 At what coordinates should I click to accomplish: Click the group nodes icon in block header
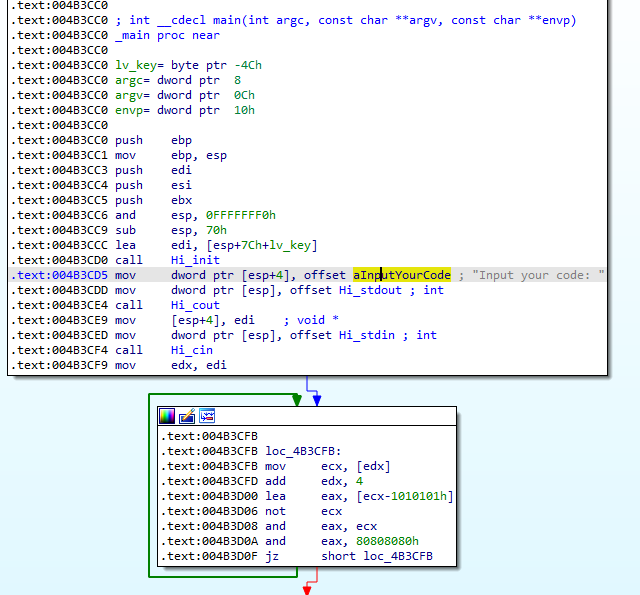pyautogui.click(x=207, y=416)
